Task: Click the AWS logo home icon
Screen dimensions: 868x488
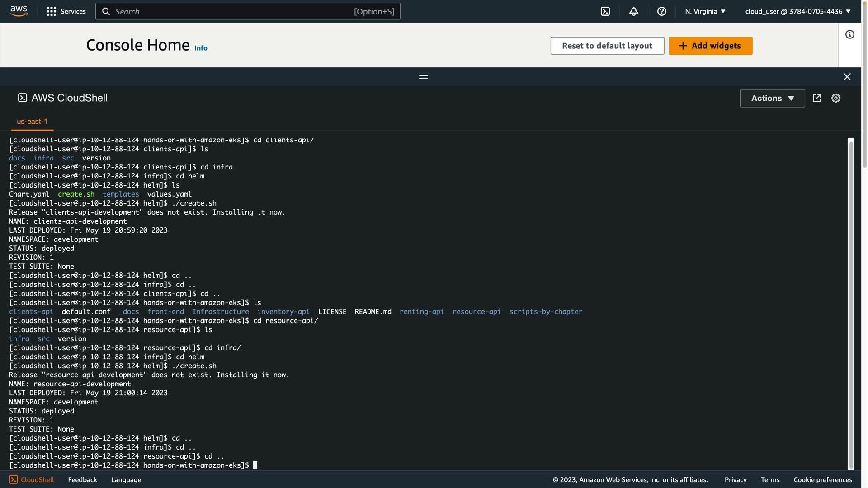Action: [x=19, y=11]
